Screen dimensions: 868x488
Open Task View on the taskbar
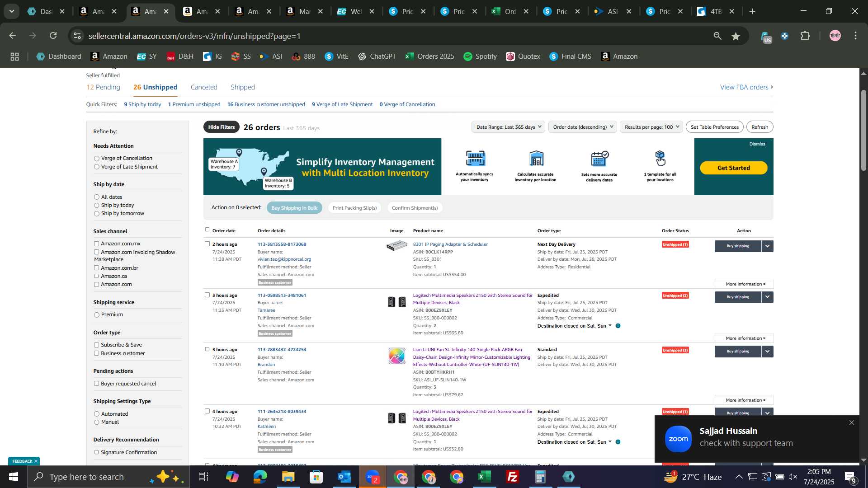(x=203, y=477)
